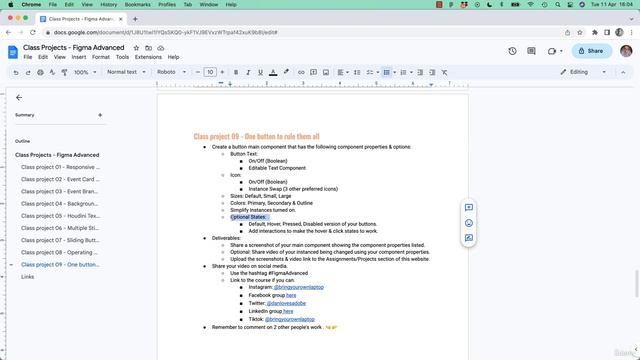640x360 pixels.
Task: Star the document
Action: point(136,48)
